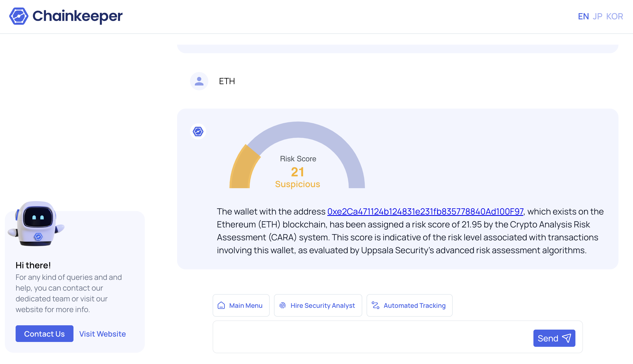Click the ETH user message text
Screen dimensions: 633x364
tap(227, 81)
